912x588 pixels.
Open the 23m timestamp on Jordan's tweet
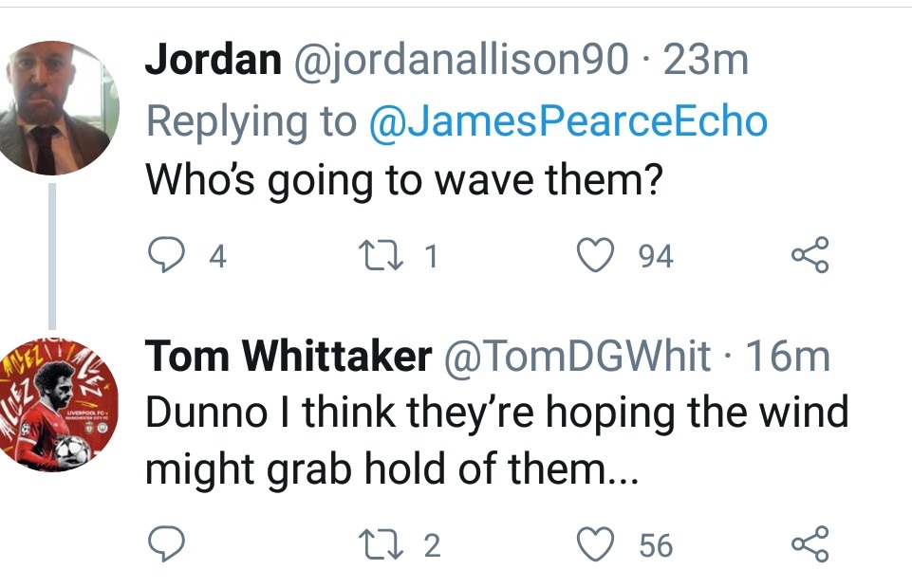706,62
